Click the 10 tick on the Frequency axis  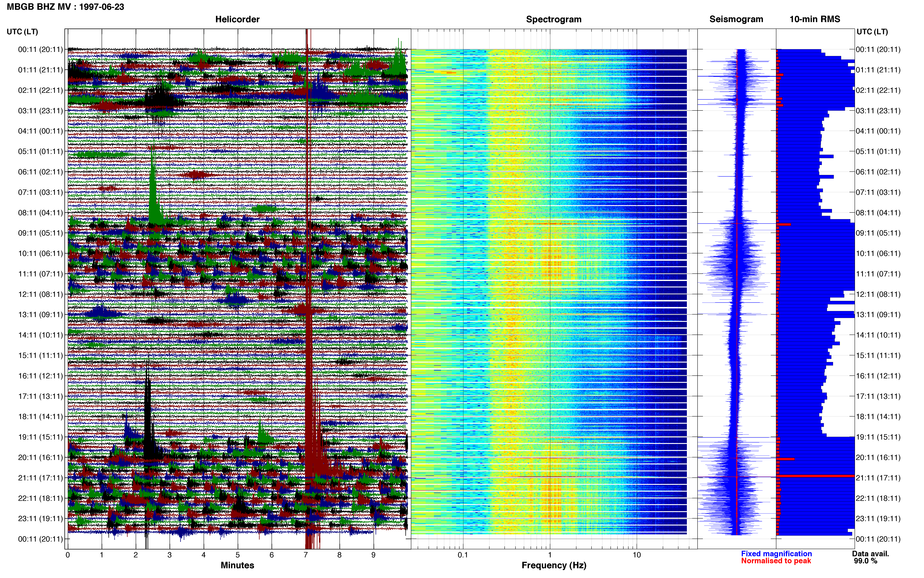point(637,555)
